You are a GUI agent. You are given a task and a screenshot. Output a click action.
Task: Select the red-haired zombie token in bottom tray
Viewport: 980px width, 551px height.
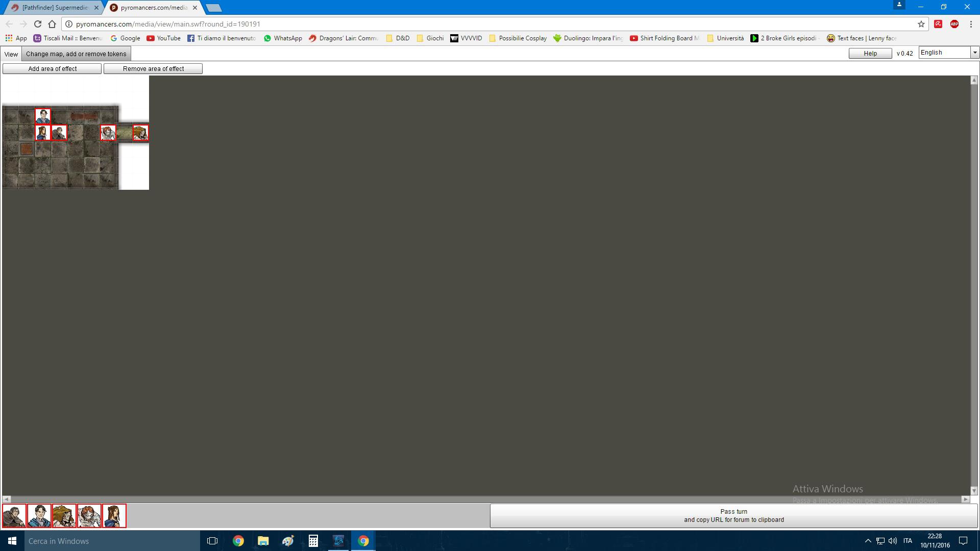coord(89,516)
